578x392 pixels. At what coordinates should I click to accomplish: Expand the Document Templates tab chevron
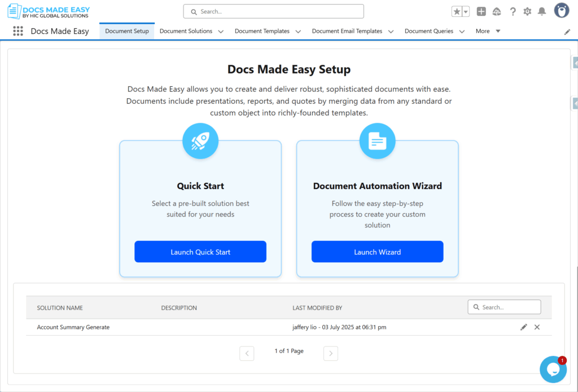coord(298,32)
